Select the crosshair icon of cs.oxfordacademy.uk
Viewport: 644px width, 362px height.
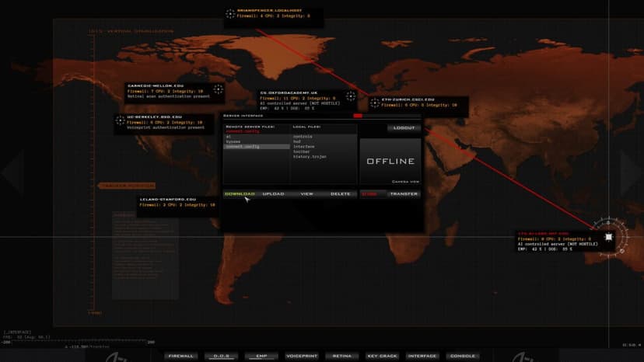(x=350, y=96)
